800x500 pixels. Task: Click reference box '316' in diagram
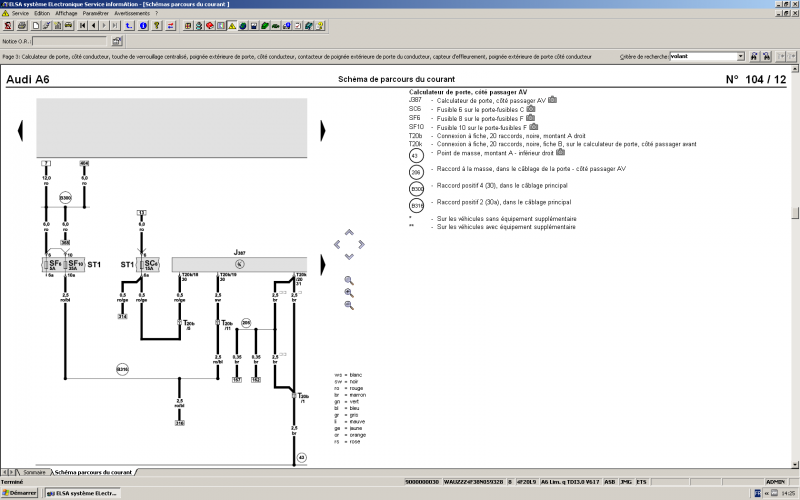(x=180, y=423)
